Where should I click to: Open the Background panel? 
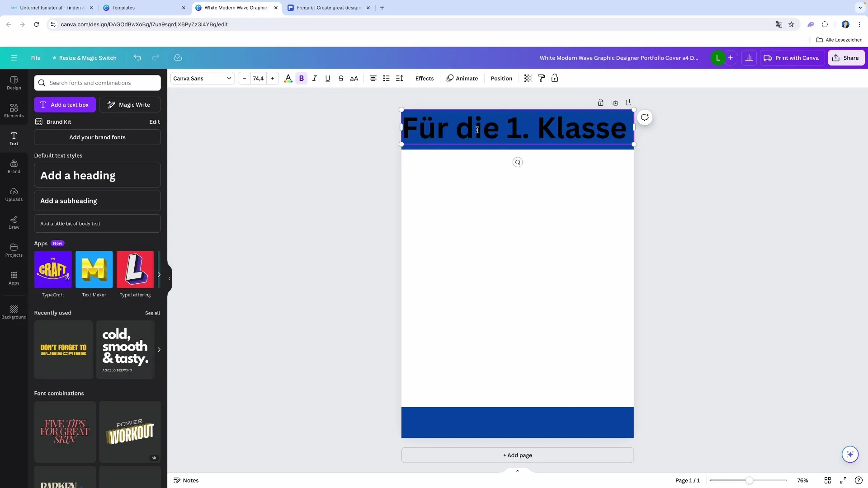pos(14,312)
